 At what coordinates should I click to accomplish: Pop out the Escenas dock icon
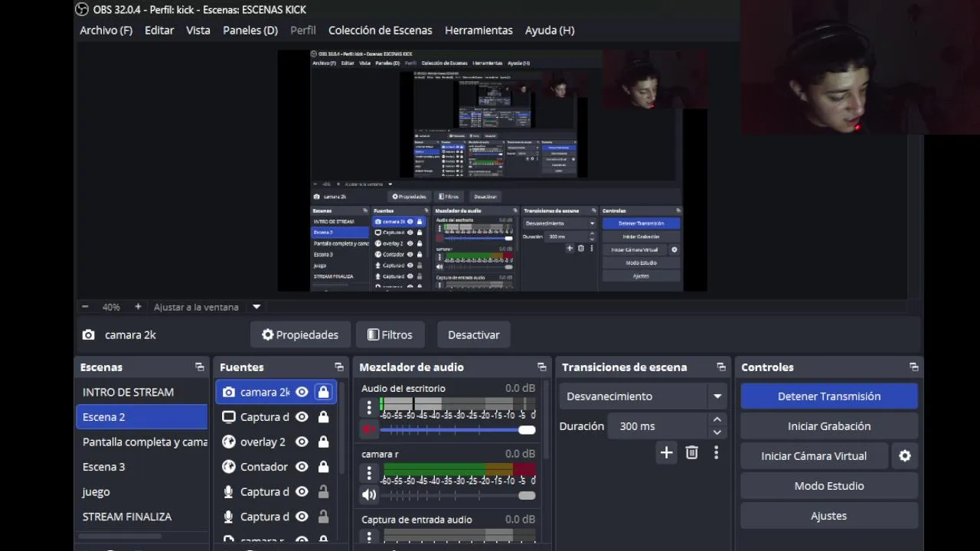point(199,367)
